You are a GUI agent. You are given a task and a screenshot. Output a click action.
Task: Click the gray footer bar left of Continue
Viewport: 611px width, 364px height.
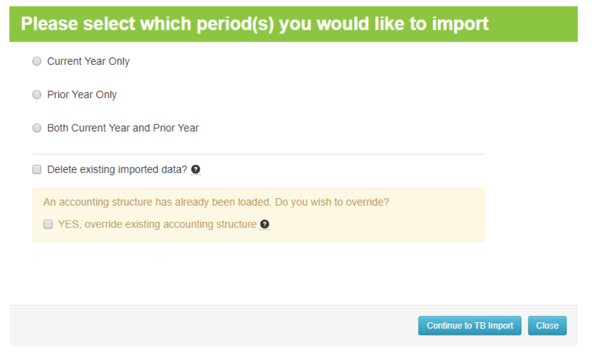point(211,326)
